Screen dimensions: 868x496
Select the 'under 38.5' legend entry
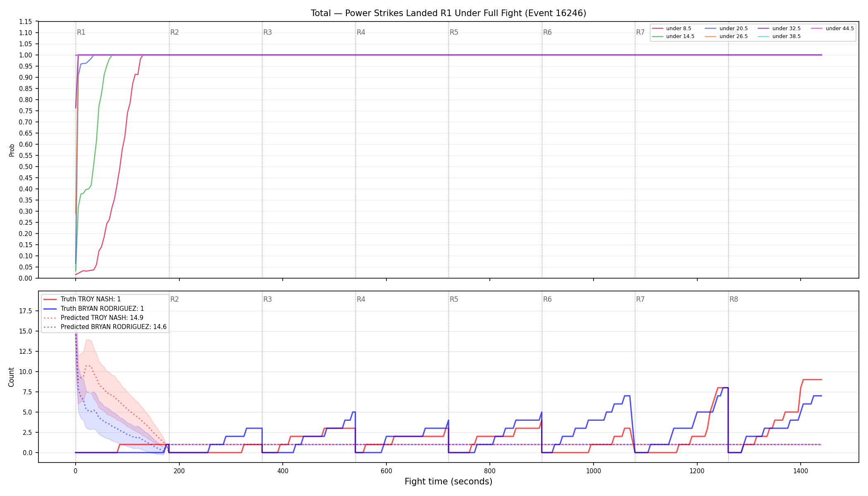point(779,36)
